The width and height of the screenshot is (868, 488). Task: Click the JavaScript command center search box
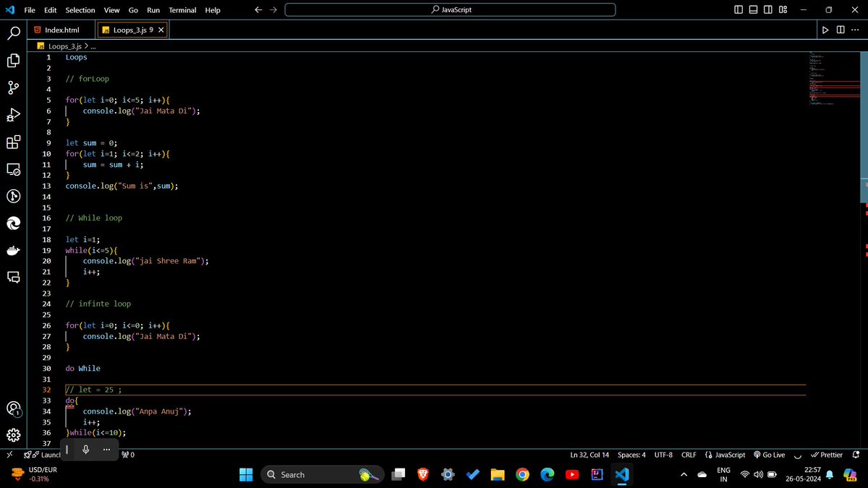450,10
